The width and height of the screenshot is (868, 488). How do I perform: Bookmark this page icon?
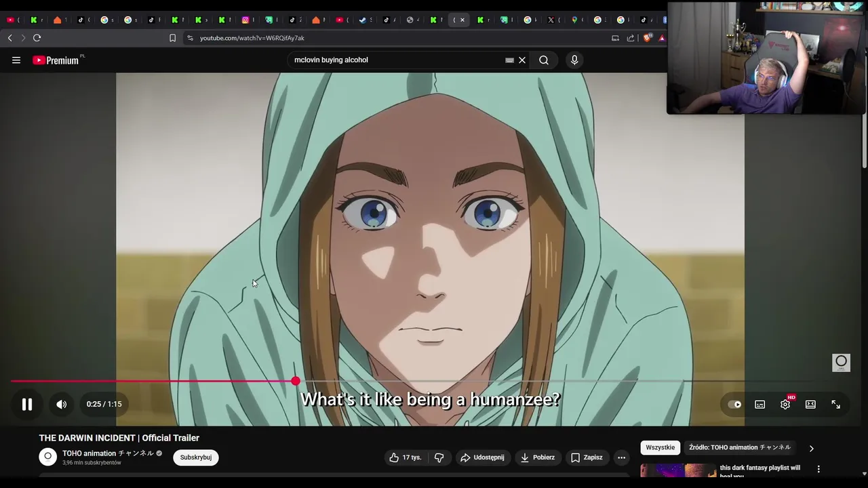[172, 38]
